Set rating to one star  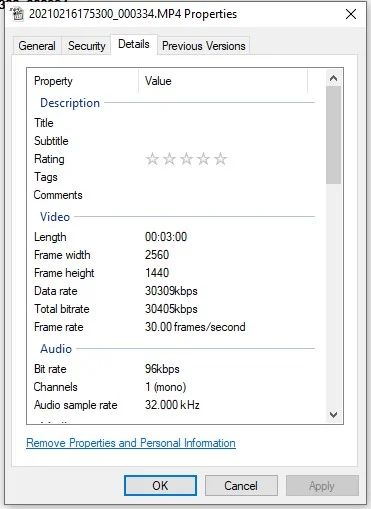tap(152, 159)
